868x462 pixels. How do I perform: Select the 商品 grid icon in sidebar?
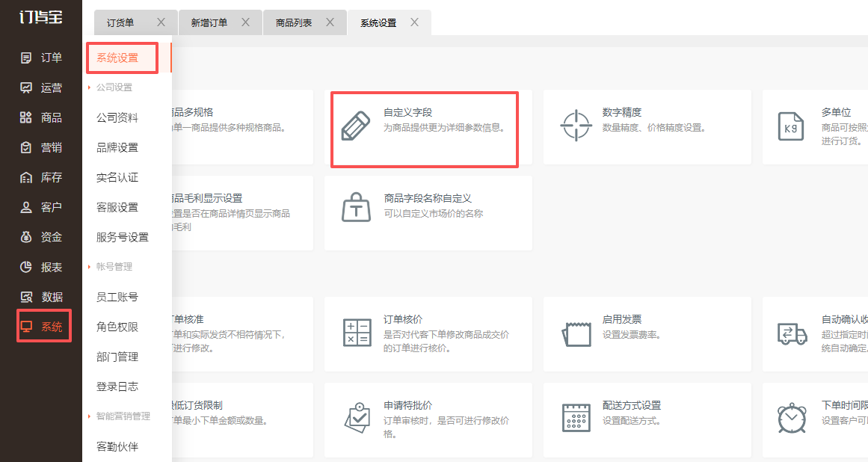click(26, 117)
